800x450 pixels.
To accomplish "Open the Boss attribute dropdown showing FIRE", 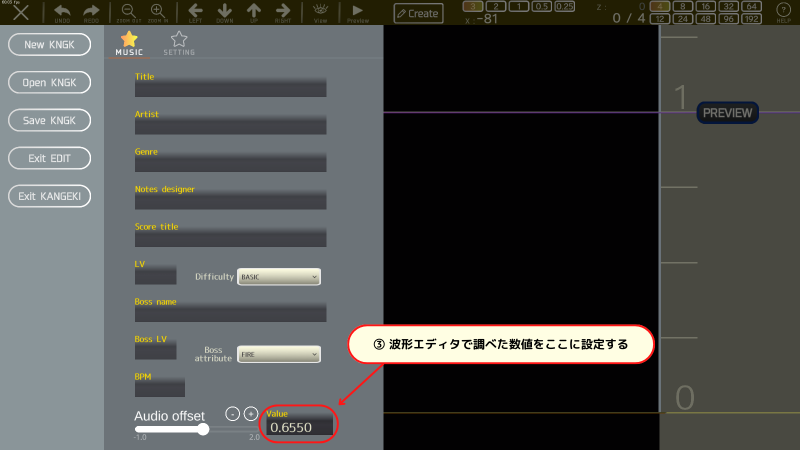I will 279,354.
